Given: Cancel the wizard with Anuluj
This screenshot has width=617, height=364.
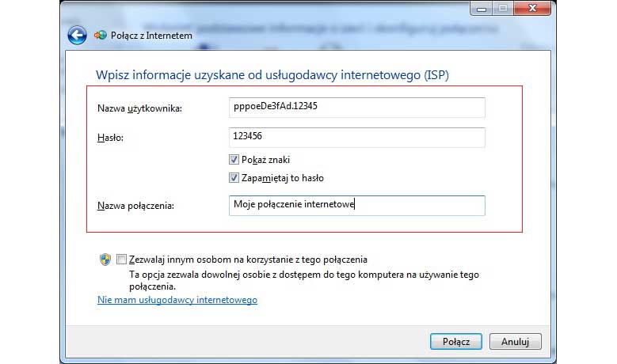Looking at the screenshot, I should [x=515, y=342].
